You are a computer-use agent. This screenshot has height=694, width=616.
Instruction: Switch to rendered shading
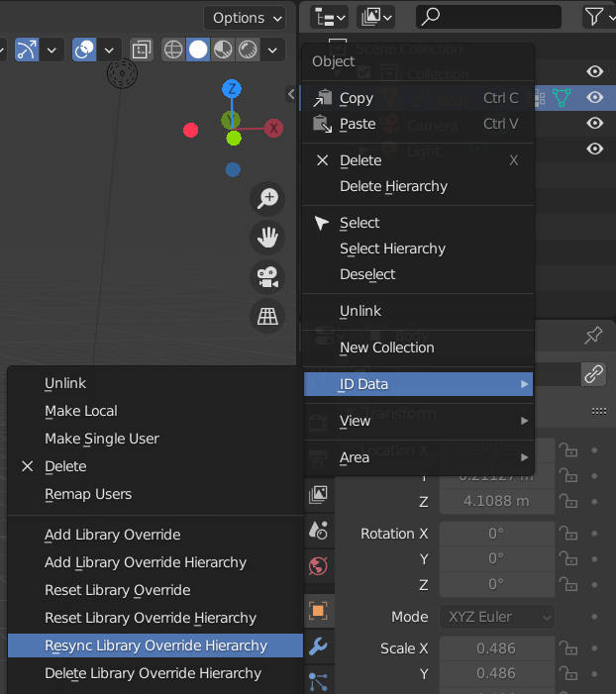pyautogui.click(x=248, y=50)
